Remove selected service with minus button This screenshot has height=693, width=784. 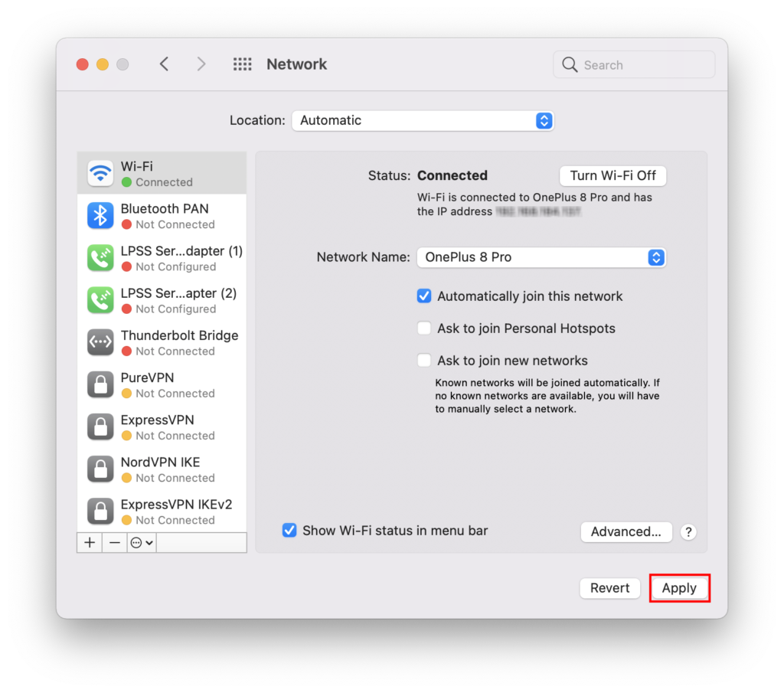click(x=115, y=542)
